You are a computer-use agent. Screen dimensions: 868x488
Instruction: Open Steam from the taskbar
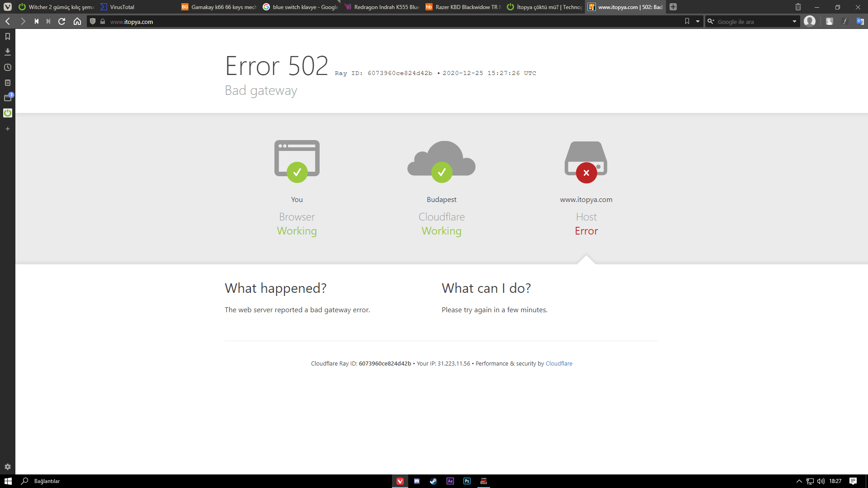(x=433, y=481)
